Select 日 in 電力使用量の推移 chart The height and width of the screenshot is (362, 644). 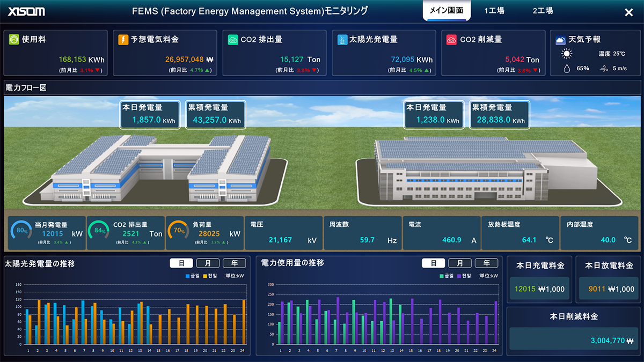[433, 263]
